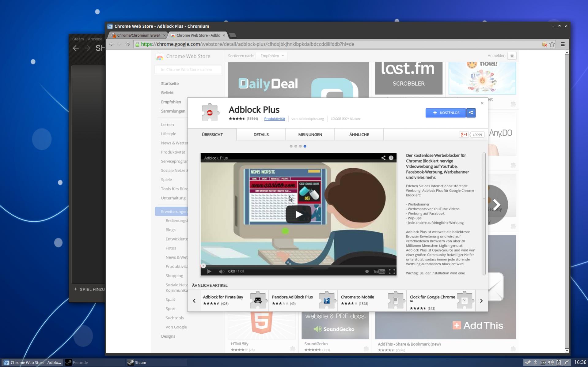Click the volume icon in system tray
The image size is (588, 367).
[x=551, y=362]
